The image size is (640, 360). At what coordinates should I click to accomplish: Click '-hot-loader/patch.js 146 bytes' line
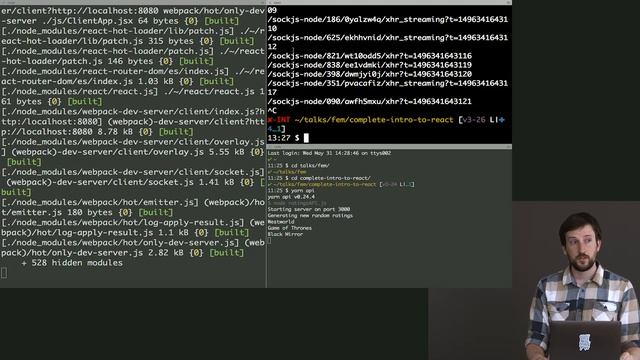107,62
